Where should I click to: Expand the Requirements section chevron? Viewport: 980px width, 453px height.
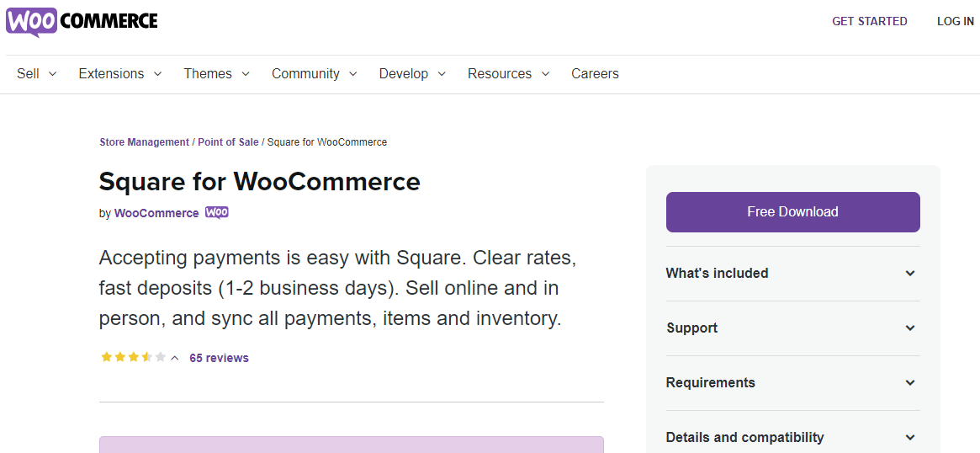point(911,382)
